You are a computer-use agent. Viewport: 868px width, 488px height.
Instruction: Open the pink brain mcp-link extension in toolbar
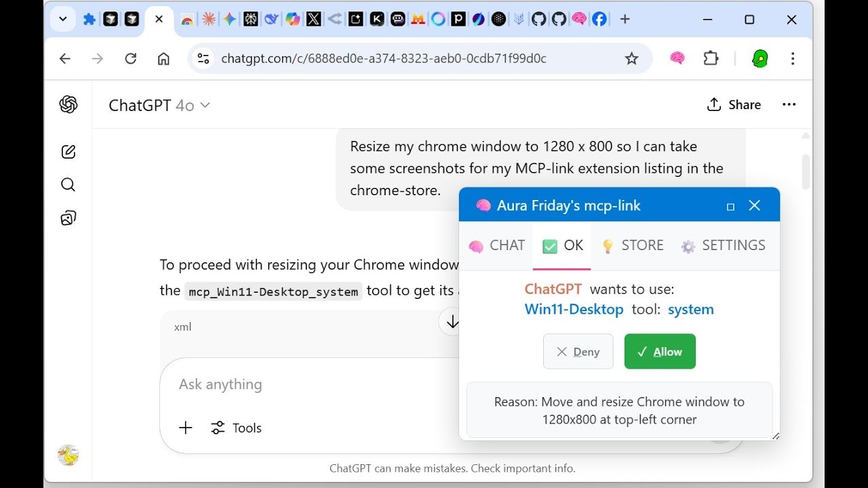(677, 59)
